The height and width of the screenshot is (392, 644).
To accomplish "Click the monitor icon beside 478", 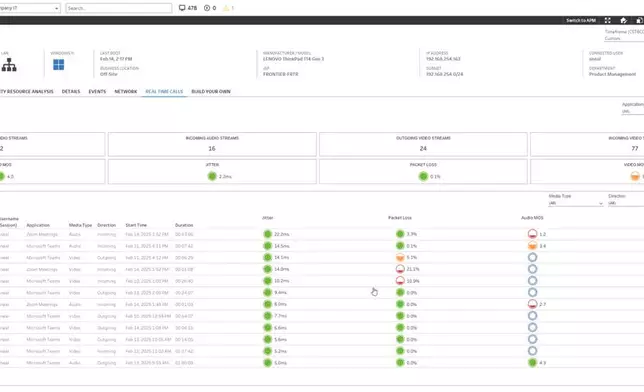I will coord(182,8).
